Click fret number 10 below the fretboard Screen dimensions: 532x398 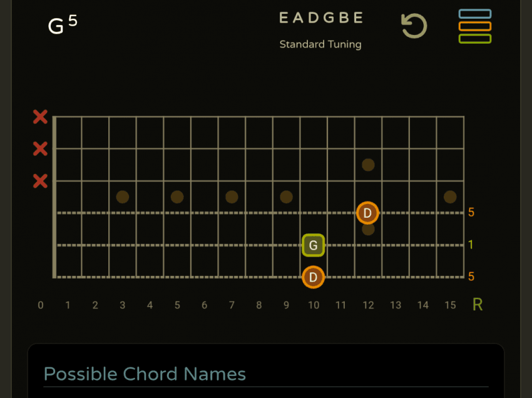[313, 305]
